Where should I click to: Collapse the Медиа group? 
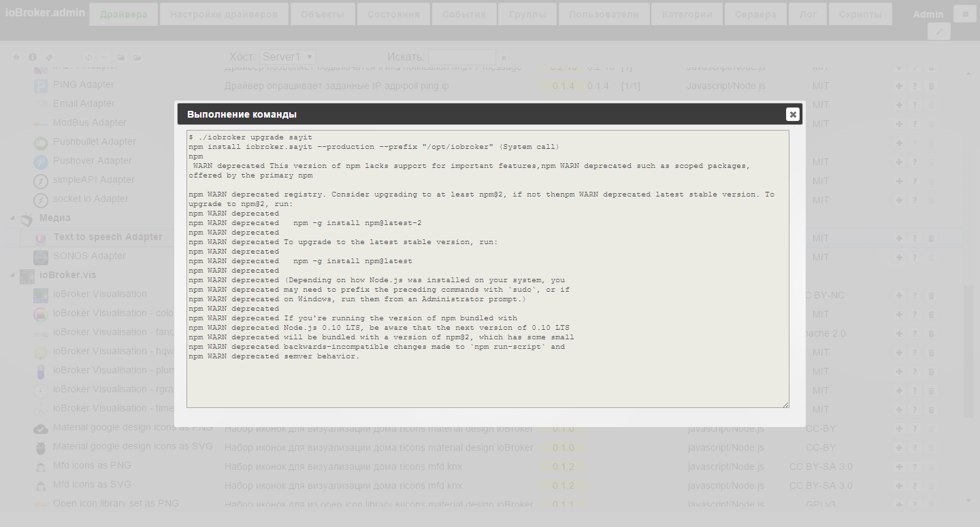click(13, 218)
